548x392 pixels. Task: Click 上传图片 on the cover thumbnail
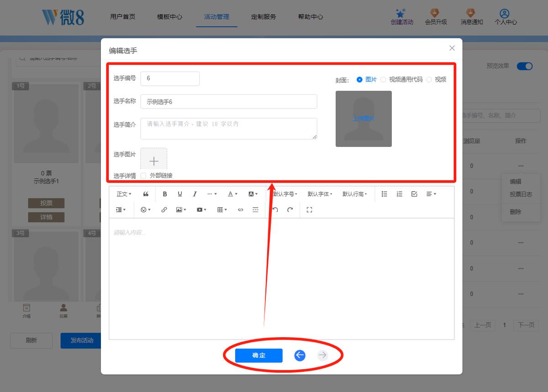[364, 119]
